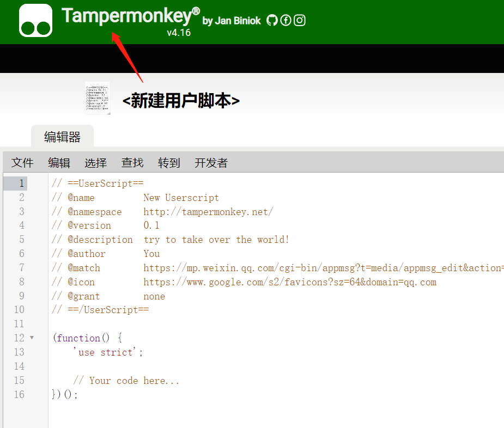Click the closing '})();' line
The image size is (504, 428).
65,394
